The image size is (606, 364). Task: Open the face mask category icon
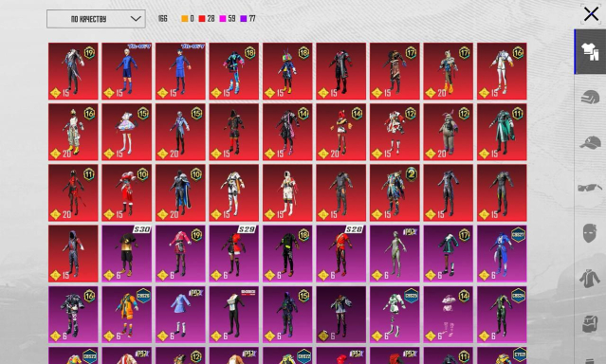(x=590, y=232)
